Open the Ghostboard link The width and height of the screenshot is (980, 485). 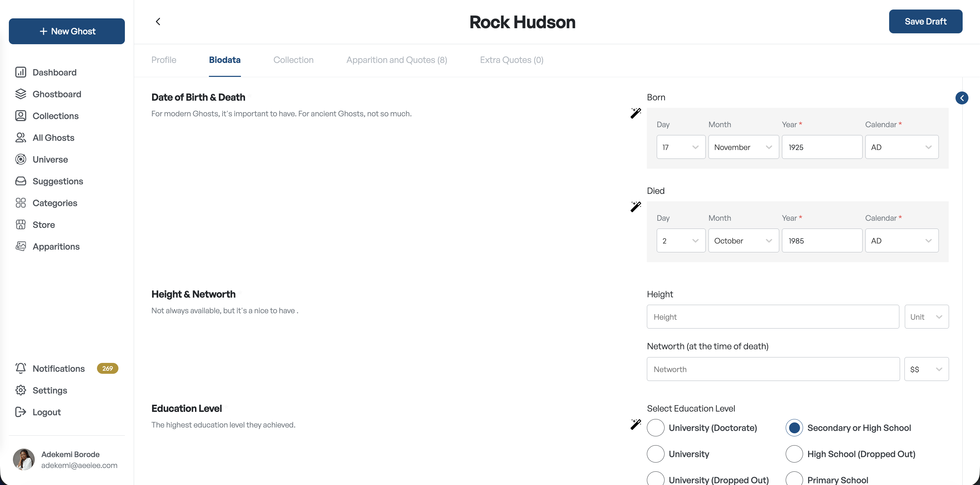[x=57, y=94]
